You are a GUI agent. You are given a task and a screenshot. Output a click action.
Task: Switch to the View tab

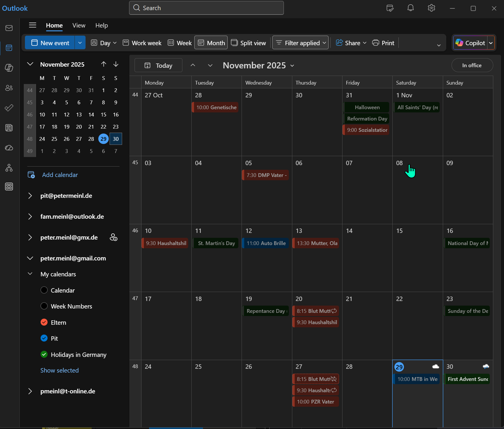pos(79,25)
